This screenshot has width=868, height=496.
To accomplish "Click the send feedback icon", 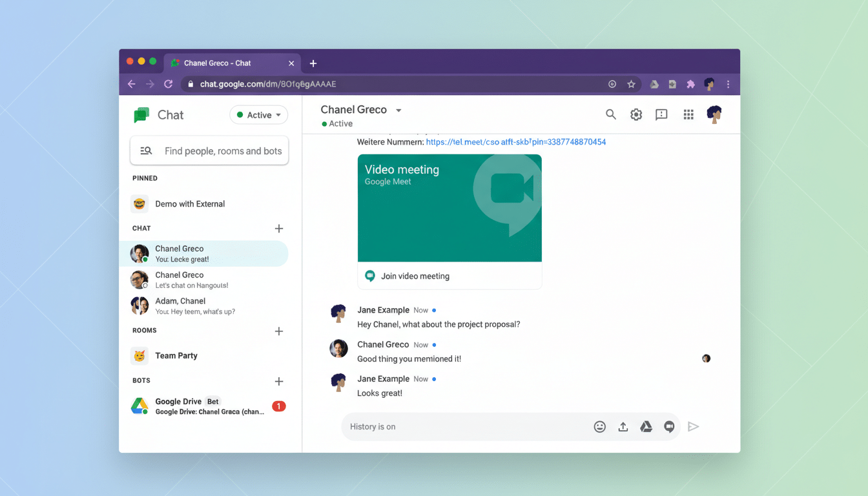I will (x=661, y=114).
